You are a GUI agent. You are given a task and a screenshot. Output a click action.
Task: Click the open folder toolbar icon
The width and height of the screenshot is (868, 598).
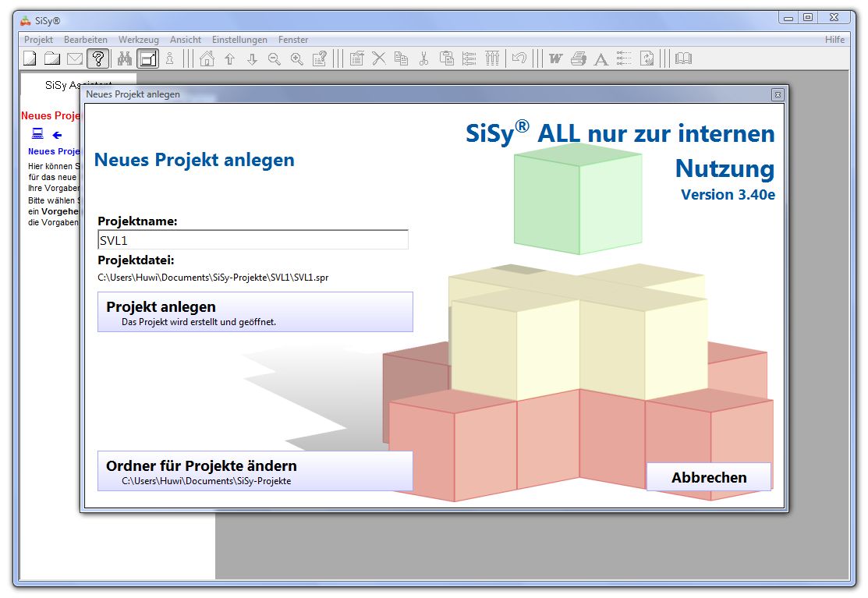52,58
